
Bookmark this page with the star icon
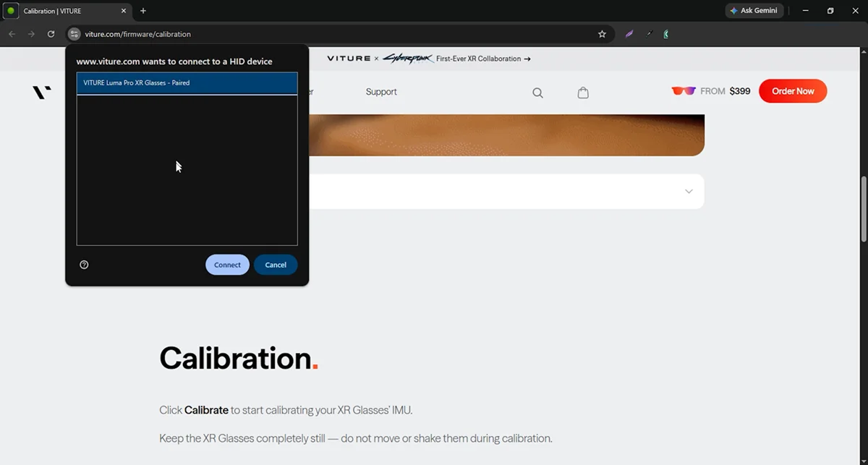(602, 34)
